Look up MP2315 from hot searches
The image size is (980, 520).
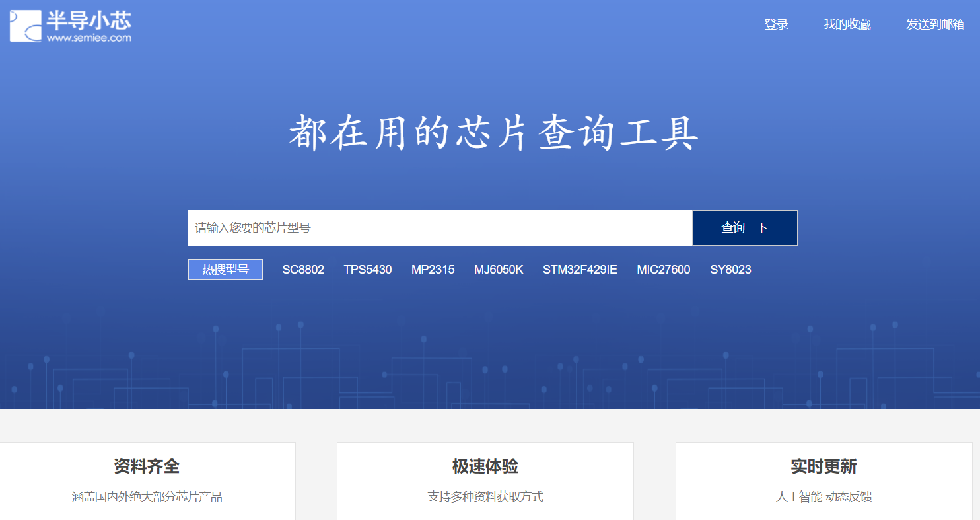pyautogui.click(x=433, y=269)
